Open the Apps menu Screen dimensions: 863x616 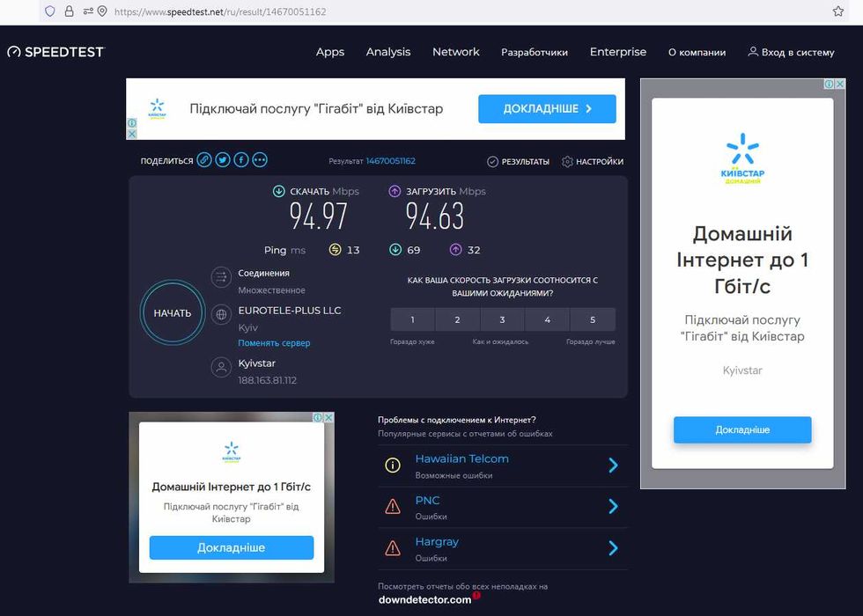(x=330, y=52)
